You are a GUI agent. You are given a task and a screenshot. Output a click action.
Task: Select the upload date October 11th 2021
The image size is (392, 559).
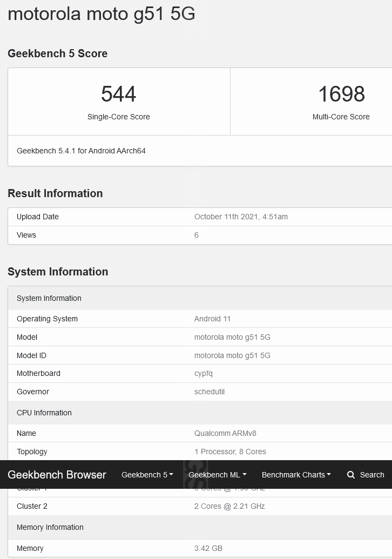click(241, 217)
